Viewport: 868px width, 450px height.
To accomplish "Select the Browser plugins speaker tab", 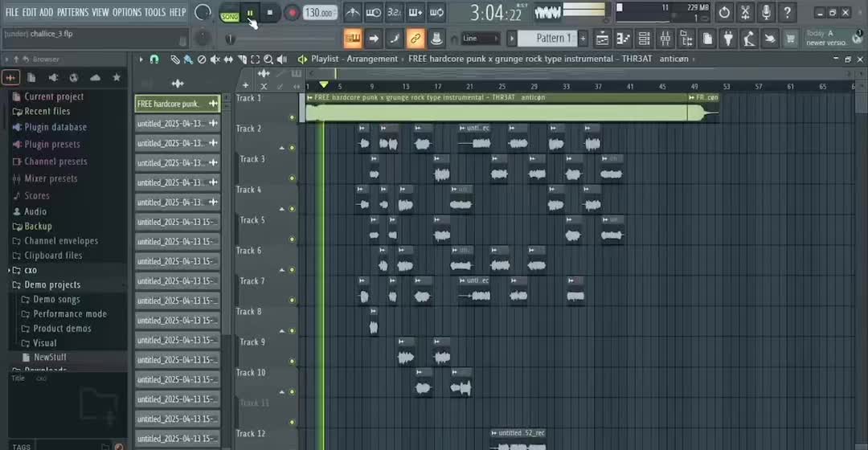I will point(52,78).
